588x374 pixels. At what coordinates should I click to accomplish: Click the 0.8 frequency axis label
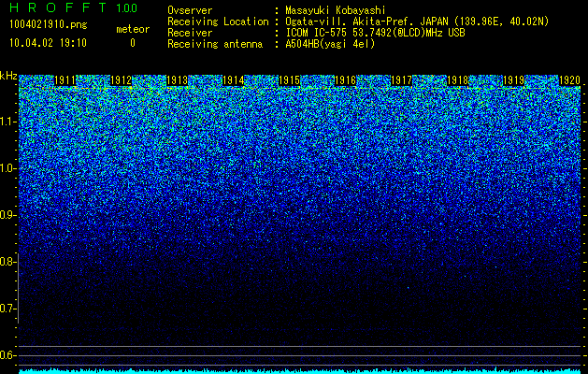click(x=7, y=262)
